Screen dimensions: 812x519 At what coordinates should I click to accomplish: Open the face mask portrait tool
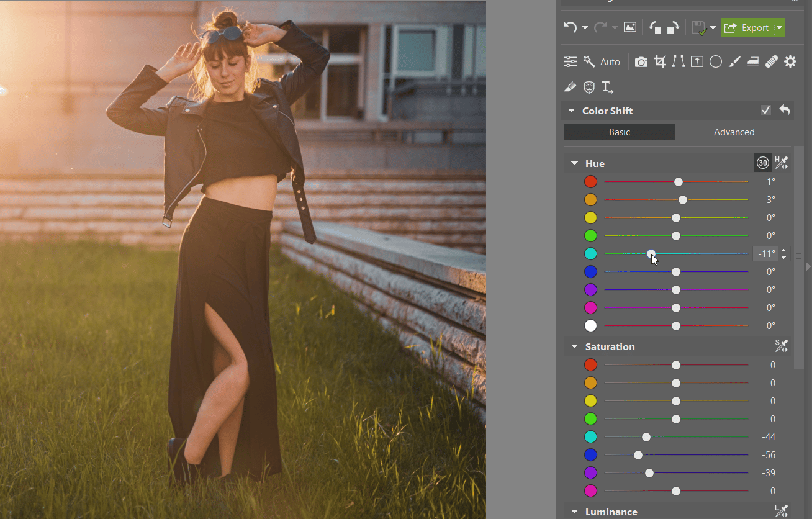[x=589, y=88]
